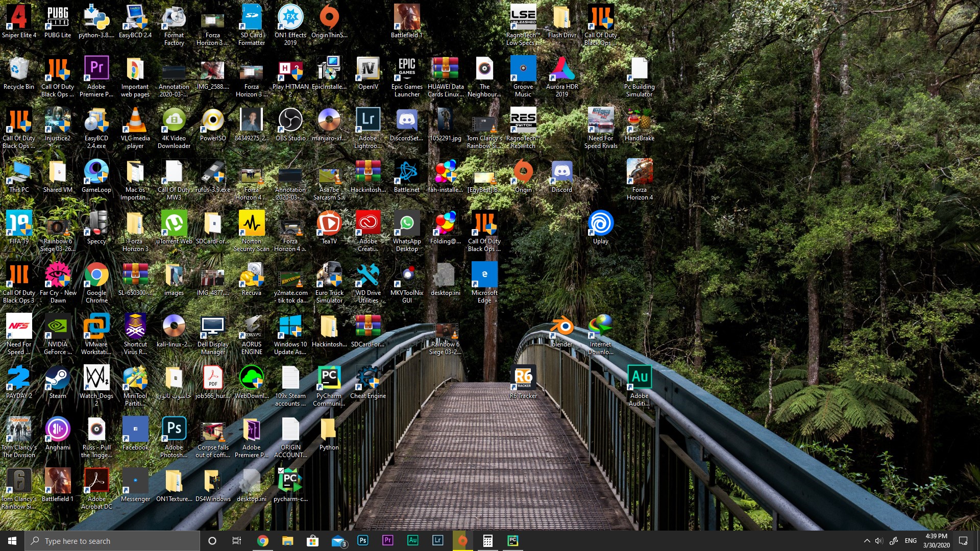Select the DS4Windows folder icon

coord(213,485)
